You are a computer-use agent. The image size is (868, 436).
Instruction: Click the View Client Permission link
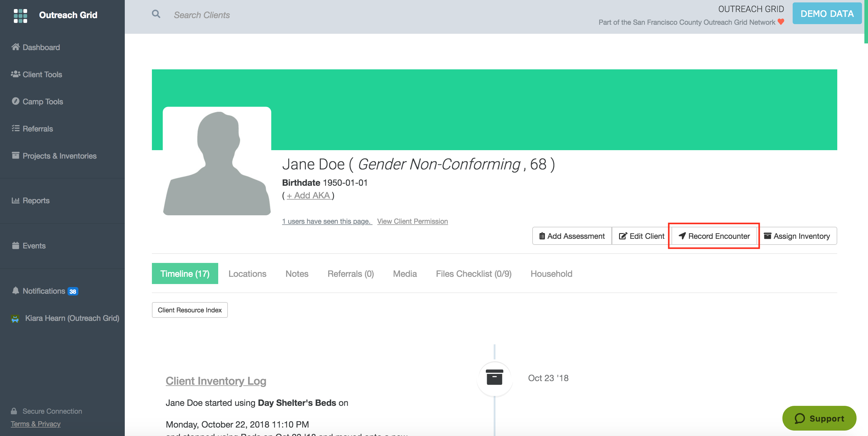click(412, 221)
